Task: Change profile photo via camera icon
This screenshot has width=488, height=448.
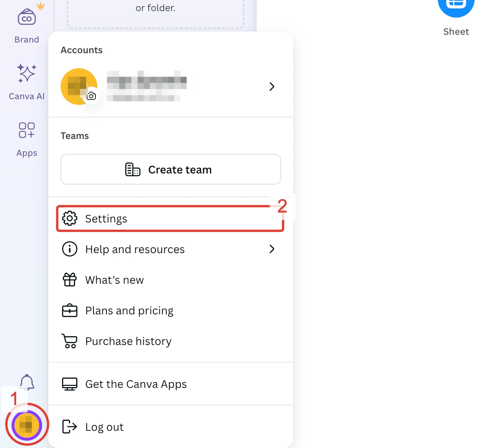Action: [x=91, y=96]
